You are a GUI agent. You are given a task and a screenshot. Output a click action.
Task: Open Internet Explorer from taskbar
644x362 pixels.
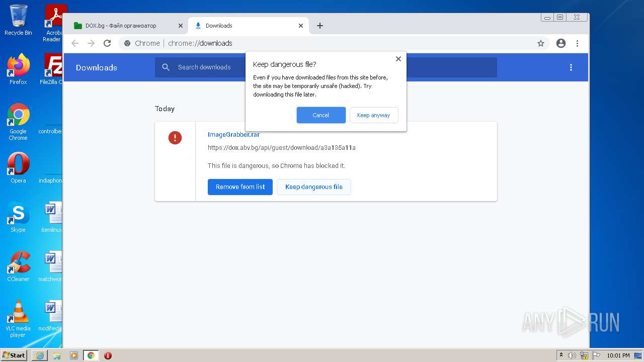(x=40, y=355)
